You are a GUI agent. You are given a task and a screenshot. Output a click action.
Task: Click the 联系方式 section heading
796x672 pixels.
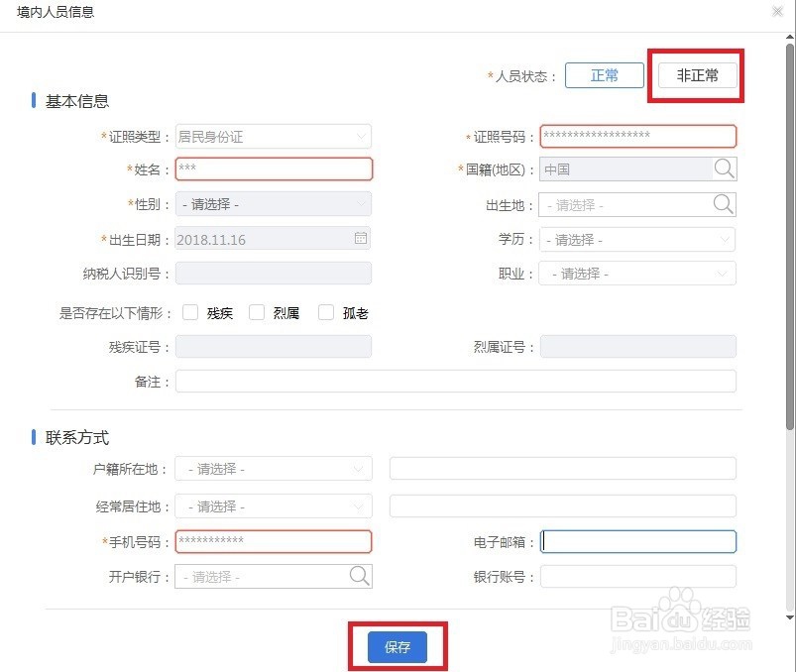pos(77,437)
